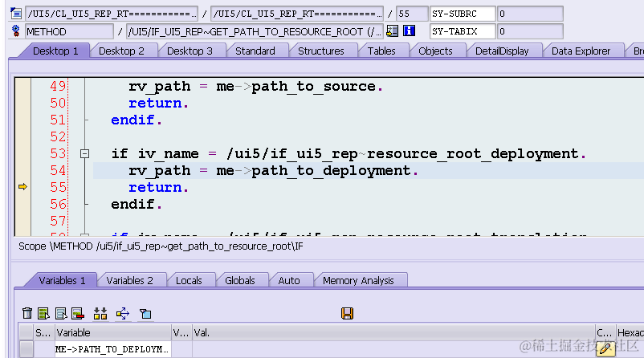Select the Tables tab
This screenshot has height=358, width=644.
point(381,51)
